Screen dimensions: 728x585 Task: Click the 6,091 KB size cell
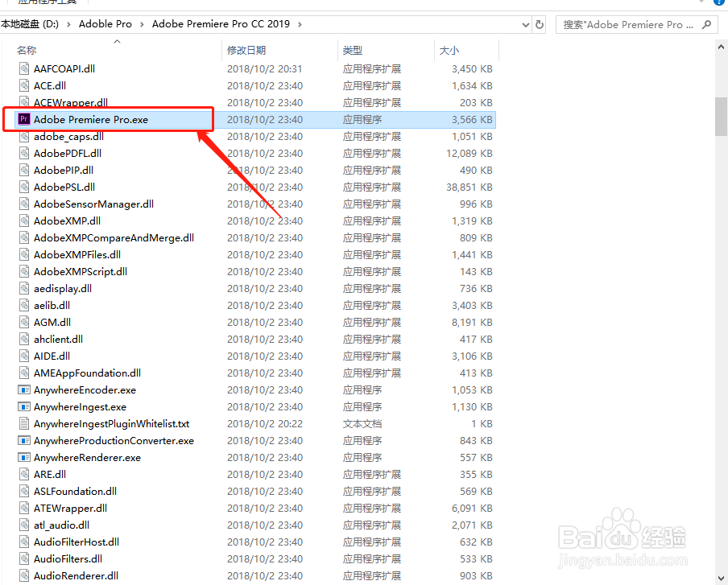coord(472,508)
